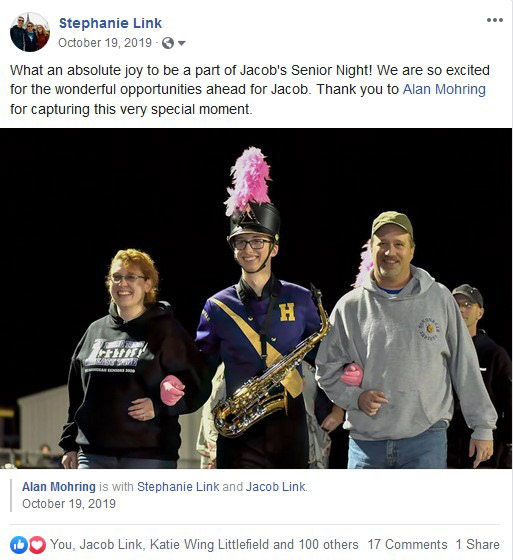Open the three-dot post options menu
This screenshot has width=513, height=560.
(x=495, y=20)
